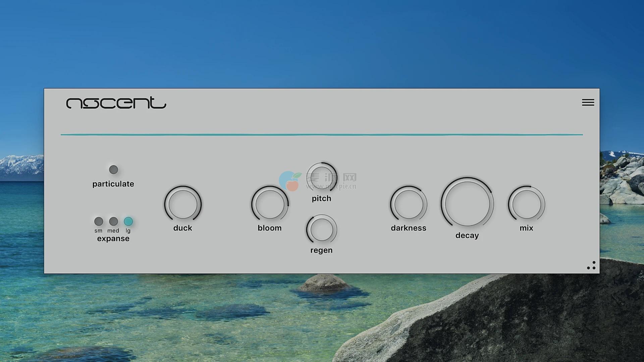Toggle the particulate button
Viewport: 644px width, 362px height.
pyautogui.click(x=113, y=170)
